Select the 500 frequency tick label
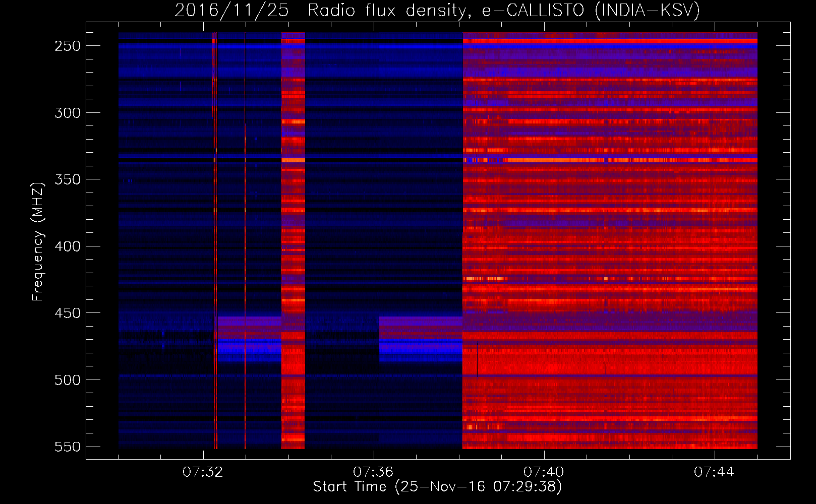The width and height of the screenshot is (816, 504). [x=68, y=380]
